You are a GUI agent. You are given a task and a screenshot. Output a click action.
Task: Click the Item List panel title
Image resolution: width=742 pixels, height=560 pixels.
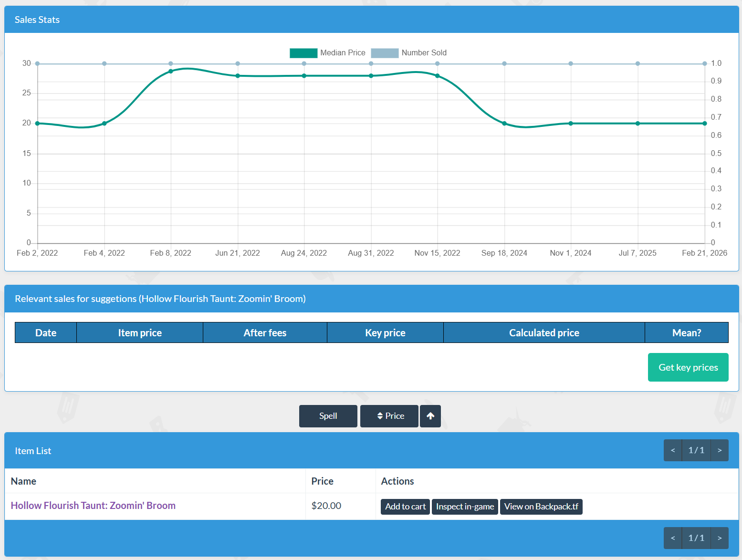(x=33, y=451)
